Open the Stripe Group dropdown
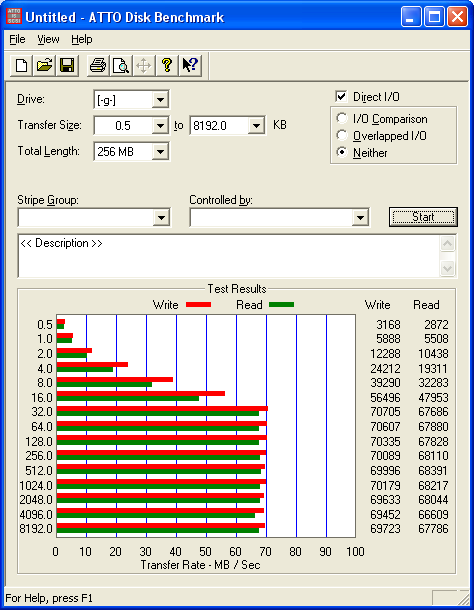This screenshot has width=474, height=610. (x=162, y=217)
